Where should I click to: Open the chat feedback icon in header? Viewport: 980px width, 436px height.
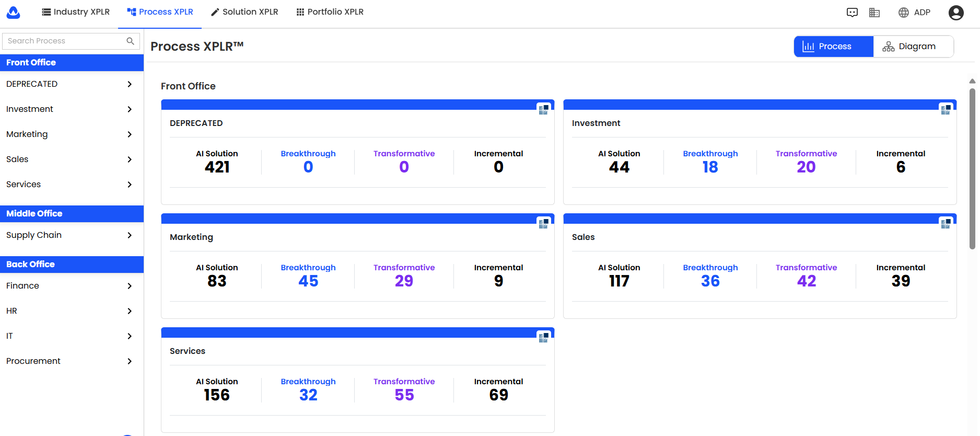coord(852,13)
